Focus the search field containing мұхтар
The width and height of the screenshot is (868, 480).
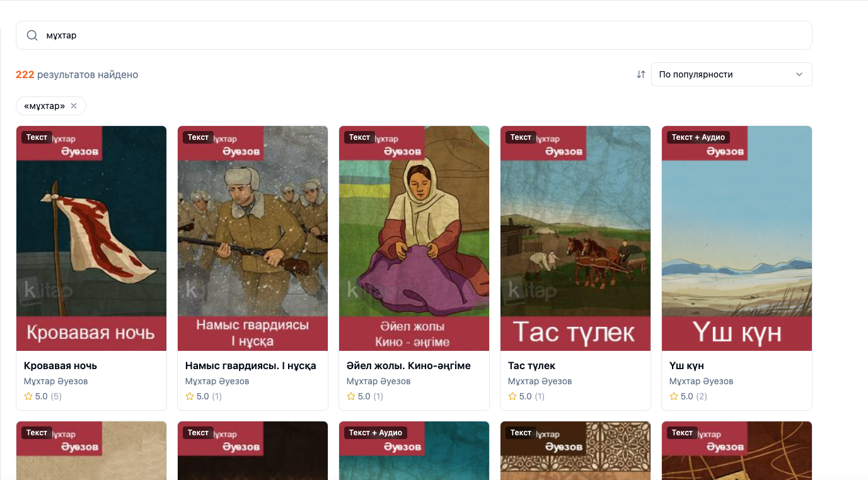(x=414, y=35)
